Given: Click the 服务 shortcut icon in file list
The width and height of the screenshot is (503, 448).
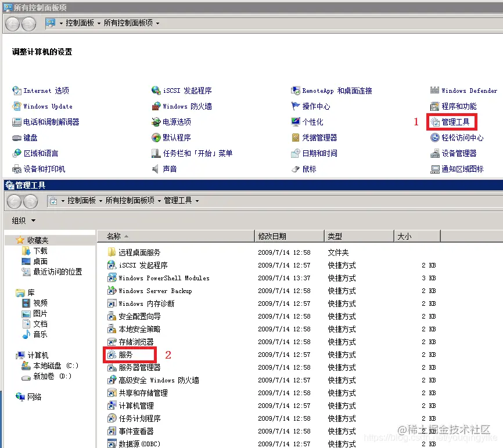Looking at the screenshot, I should pos(112,355).
